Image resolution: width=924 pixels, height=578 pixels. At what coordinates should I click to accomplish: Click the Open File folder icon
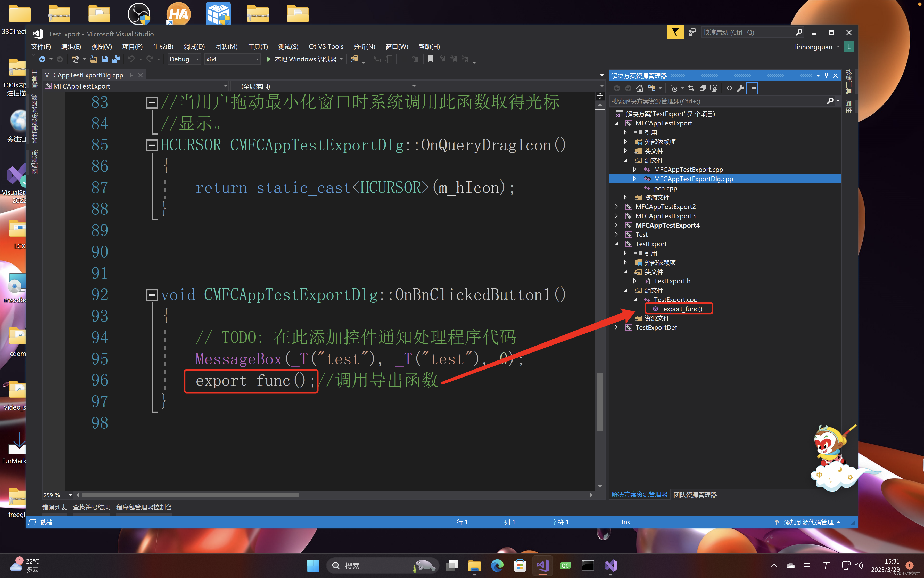[x=93, y=59]
